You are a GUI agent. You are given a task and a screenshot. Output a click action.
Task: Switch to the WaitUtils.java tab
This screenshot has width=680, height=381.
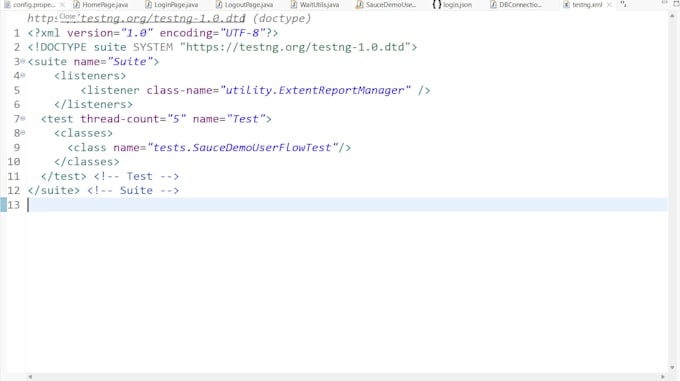click(315, 5)
